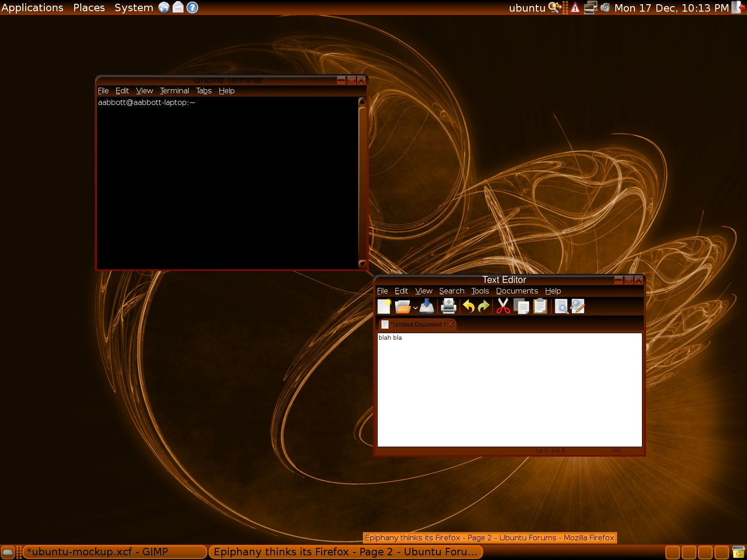The width and height of the screenshot is (747, 560).
Task: Click the Open file folder icon
Action: coord(402,307)
